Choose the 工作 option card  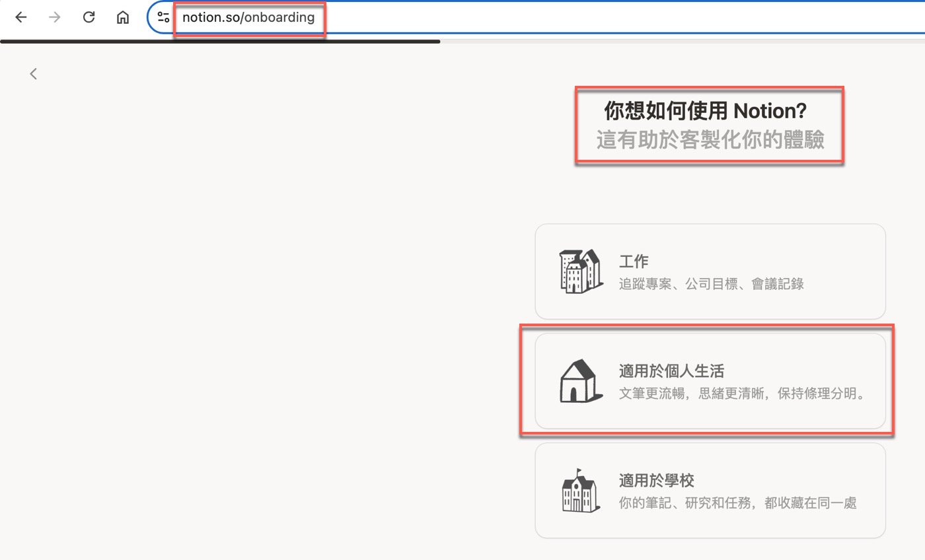click(x=710, y=271)
